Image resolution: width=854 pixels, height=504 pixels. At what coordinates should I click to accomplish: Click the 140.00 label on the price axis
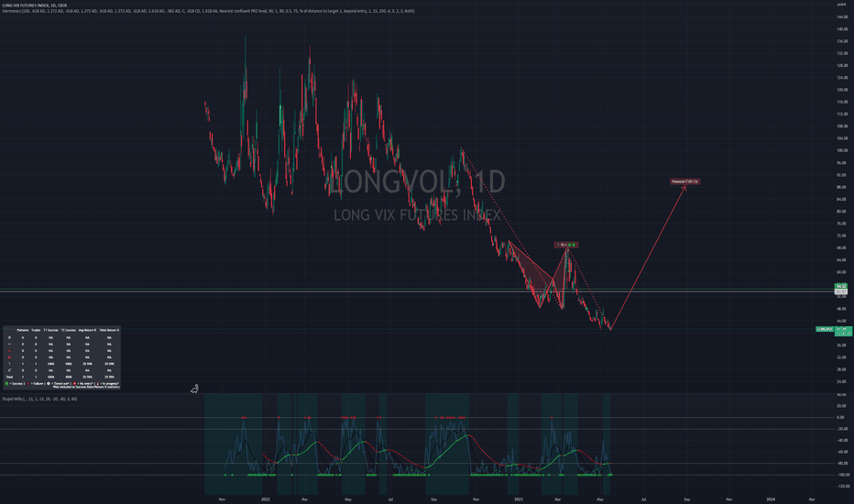(842, 29)
